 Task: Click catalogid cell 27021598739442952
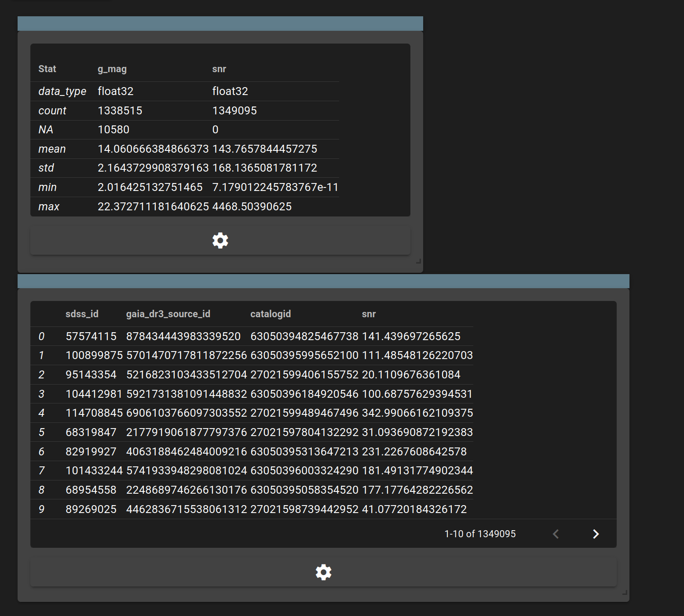(304, 509)
